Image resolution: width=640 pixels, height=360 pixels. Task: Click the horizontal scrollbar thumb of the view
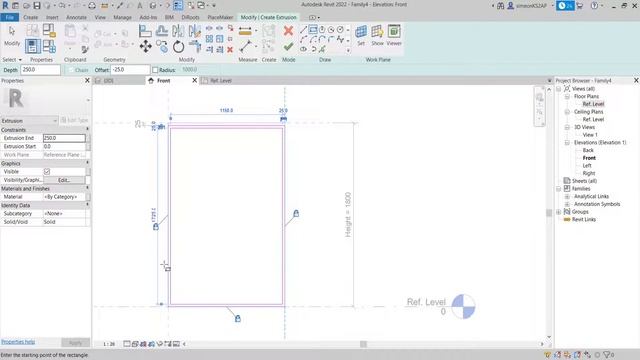click(x=363, y=344)
